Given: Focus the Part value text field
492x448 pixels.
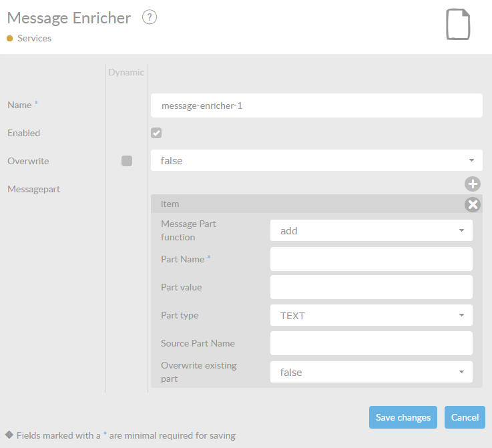Looking at the screenshot, I should [371, 287].
